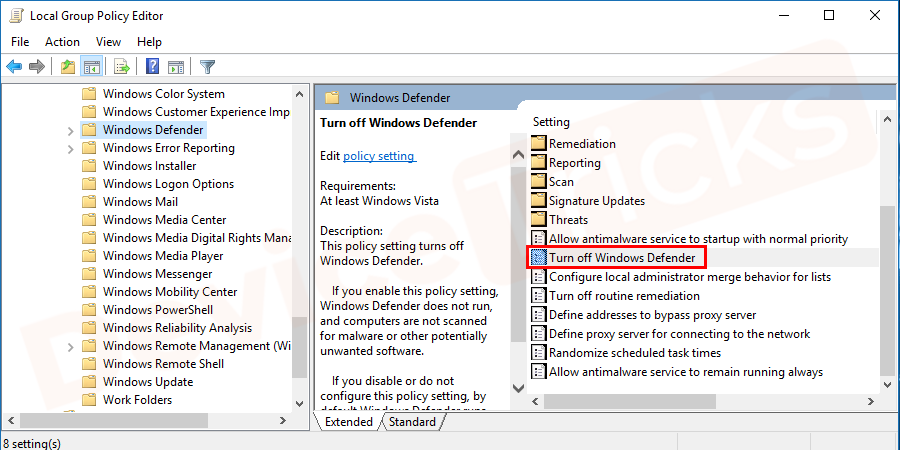This screenshot has width=900, height=450.
Task: Click the Setting column header
Action: pyautogui.click(x=552, y=122)
